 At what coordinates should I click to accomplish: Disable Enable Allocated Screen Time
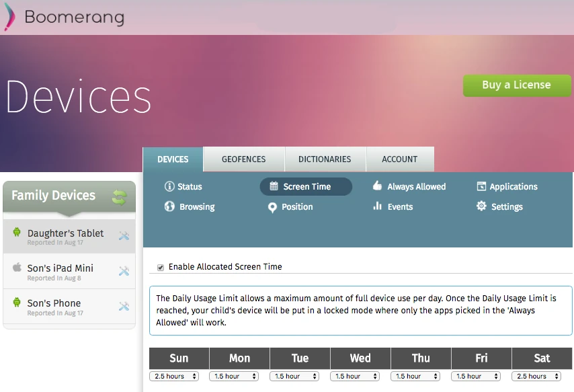160,267
